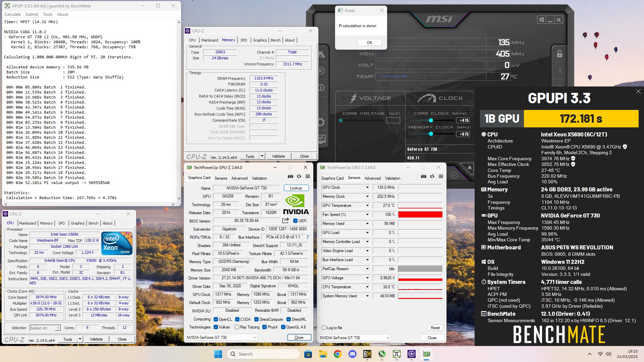This screenshot has height=362, width=644.
Task: Open the Advanced tab in GPU-Z Graphics Card window
Action: coord(239,178)
